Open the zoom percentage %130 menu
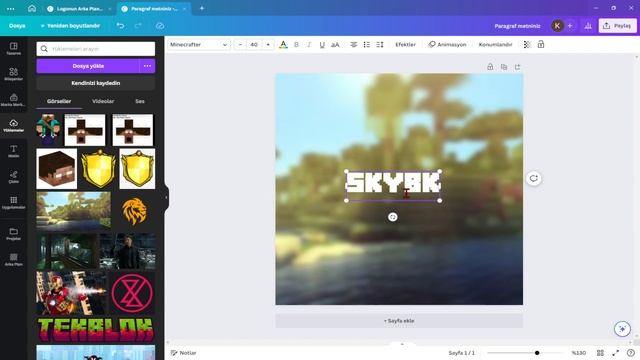The height and width of the screenshot is (360, 640). [579, 353]
